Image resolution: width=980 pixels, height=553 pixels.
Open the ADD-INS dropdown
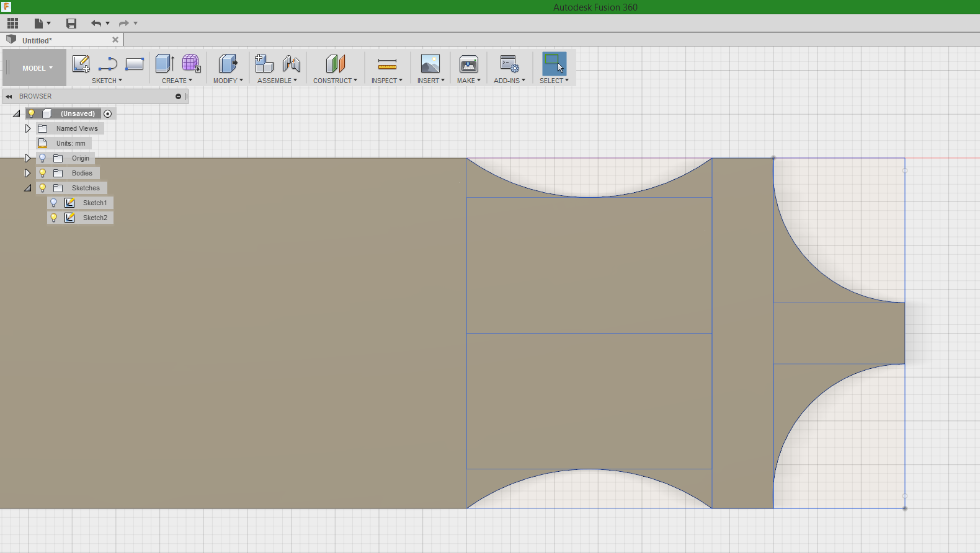tap(510, 81)
